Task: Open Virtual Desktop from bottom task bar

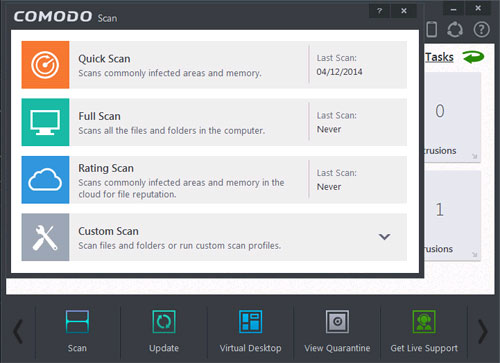Action: pyautogui.click(x=250, y=322)
